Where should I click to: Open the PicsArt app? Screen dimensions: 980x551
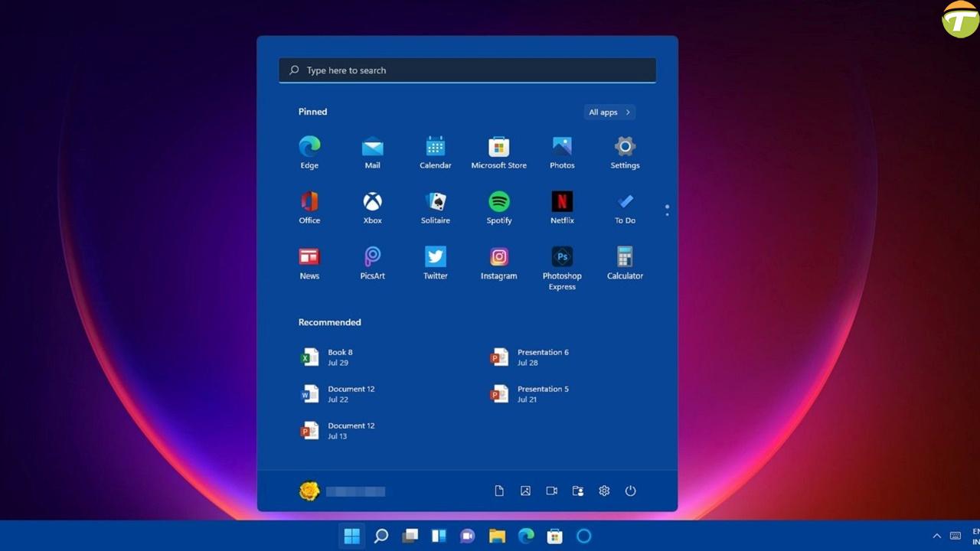[372, 263]
